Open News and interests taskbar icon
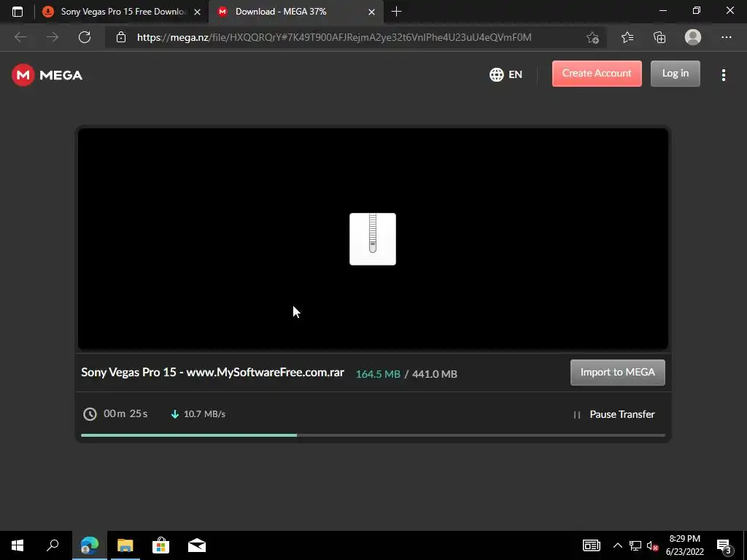This screenshot has width=747, height=560. [591, 545]
